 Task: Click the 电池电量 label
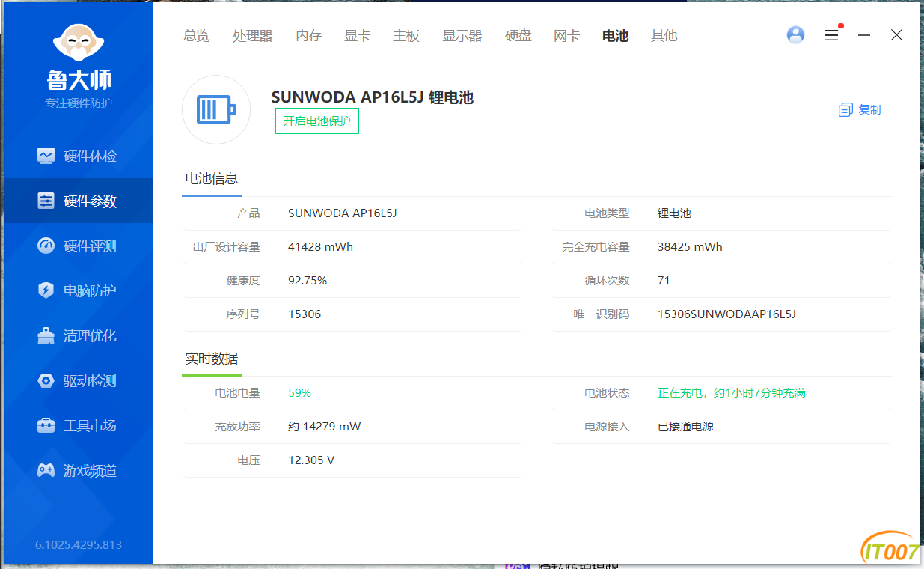238,393
